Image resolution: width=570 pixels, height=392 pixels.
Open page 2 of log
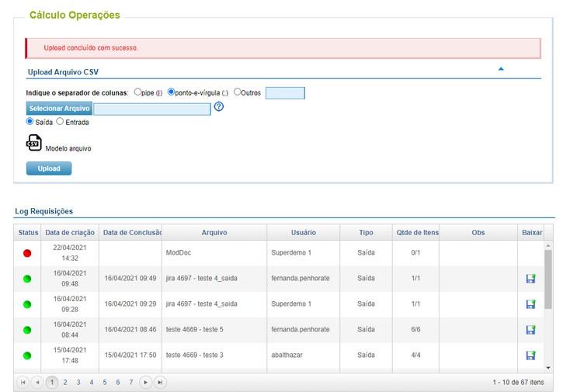pos(65,382)
